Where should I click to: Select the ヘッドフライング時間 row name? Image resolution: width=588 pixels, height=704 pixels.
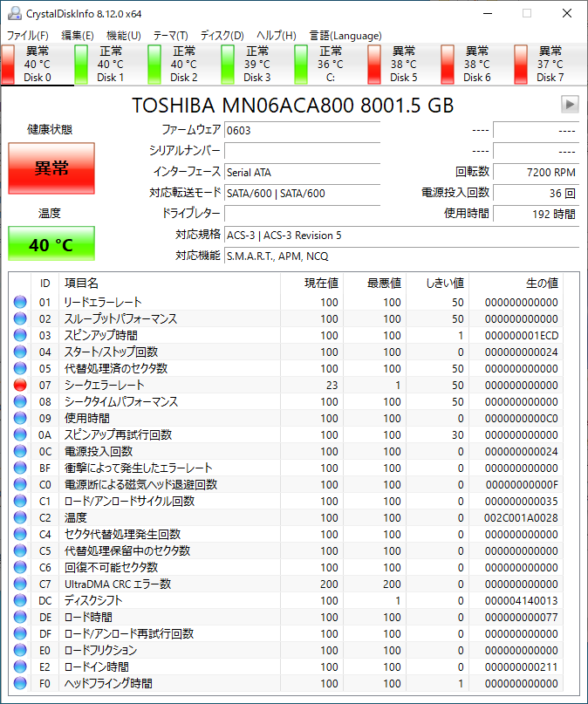coord(108,683)
